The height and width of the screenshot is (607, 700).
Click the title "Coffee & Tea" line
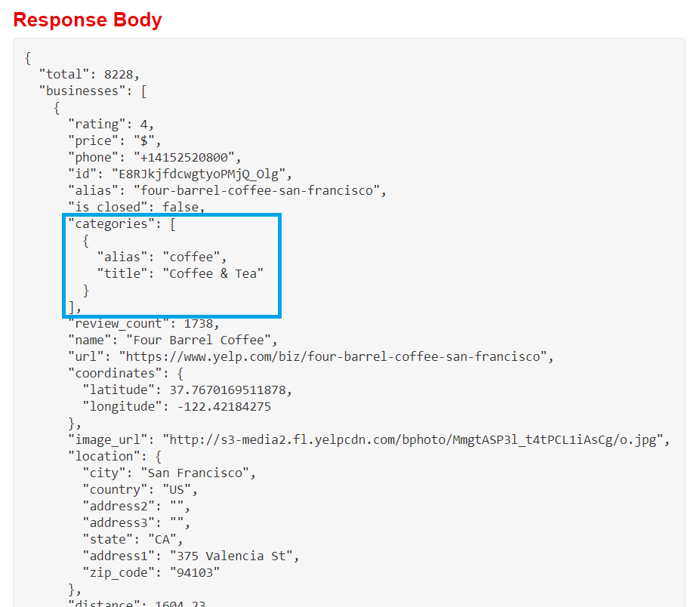[x=180, y=273]
